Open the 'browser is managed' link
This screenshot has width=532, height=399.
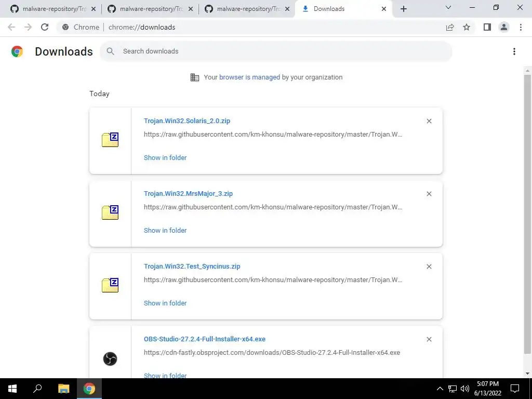[250, 77]
